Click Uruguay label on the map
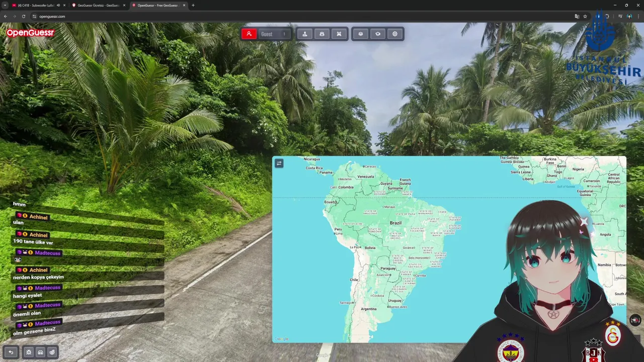The height and width of the screenshot is (362, 644). [395, 301]
